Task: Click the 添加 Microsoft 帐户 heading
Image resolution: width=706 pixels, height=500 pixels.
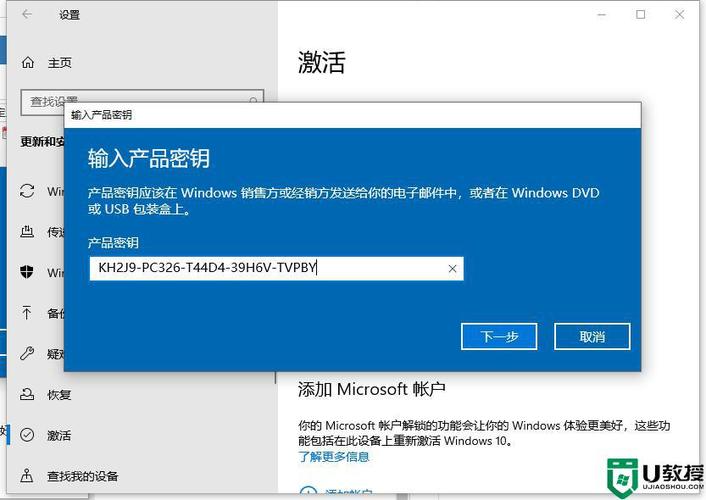Action: (371, 389)
